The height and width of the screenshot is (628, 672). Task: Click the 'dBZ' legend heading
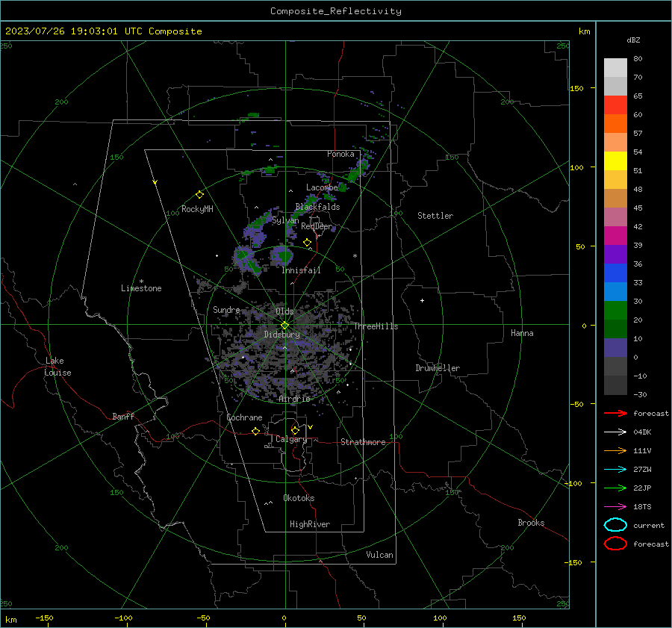633,40
